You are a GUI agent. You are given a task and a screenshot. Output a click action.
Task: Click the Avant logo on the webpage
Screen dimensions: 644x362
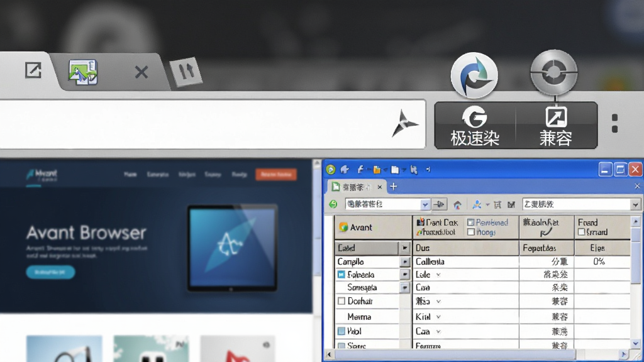42,175
